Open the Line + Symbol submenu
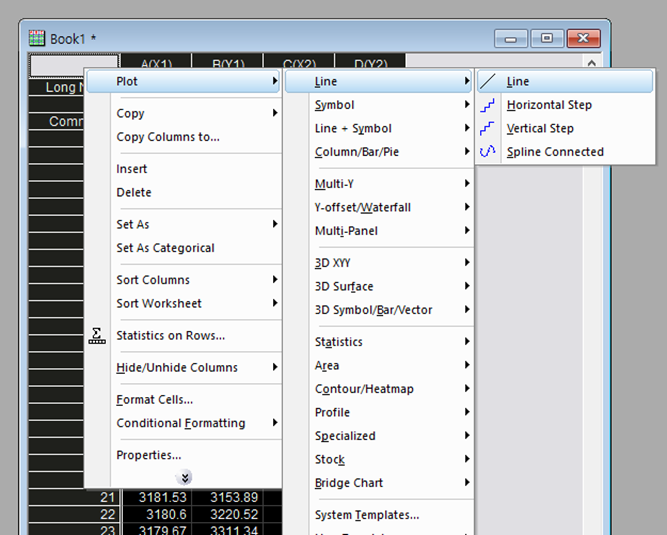This screenshot has width=667, height=535. tap(379, 128)
